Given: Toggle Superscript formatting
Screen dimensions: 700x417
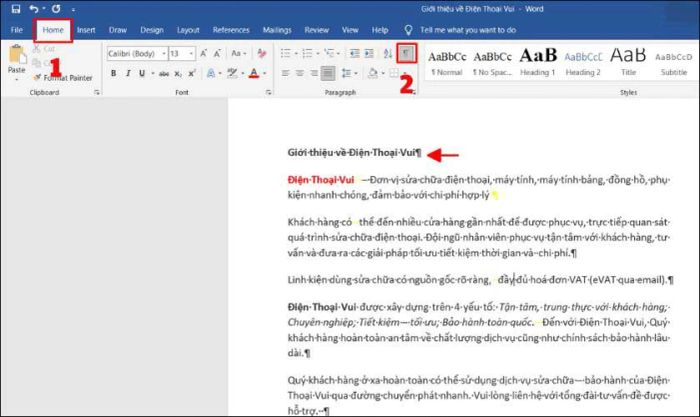Looking at the screenshot, I should tap(192, 73).
